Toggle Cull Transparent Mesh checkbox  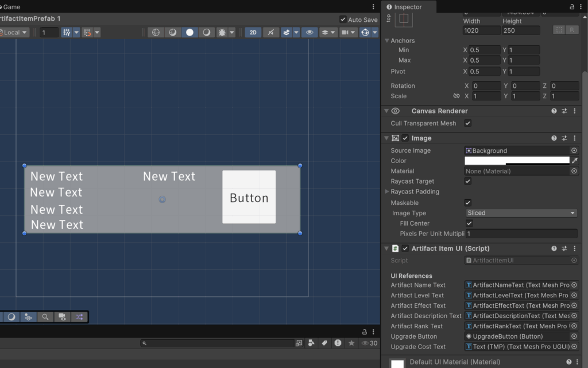(467, 123)
